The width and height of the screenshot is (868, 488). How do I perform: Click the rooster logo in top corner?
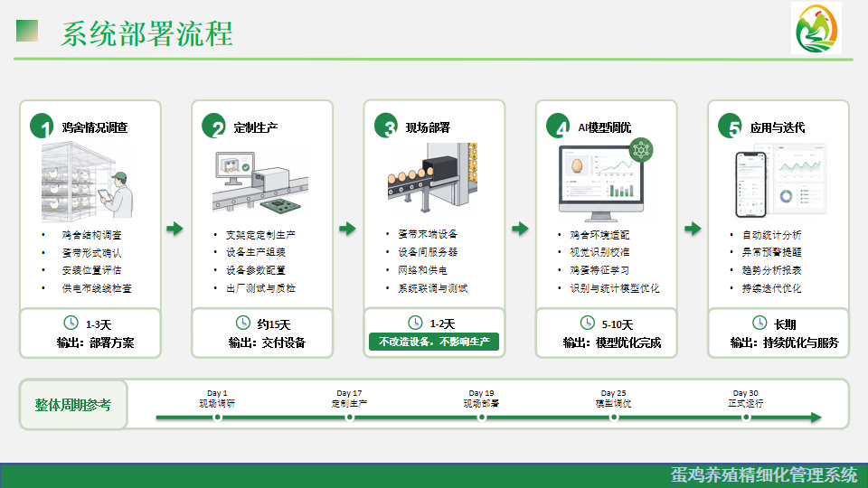816,28
